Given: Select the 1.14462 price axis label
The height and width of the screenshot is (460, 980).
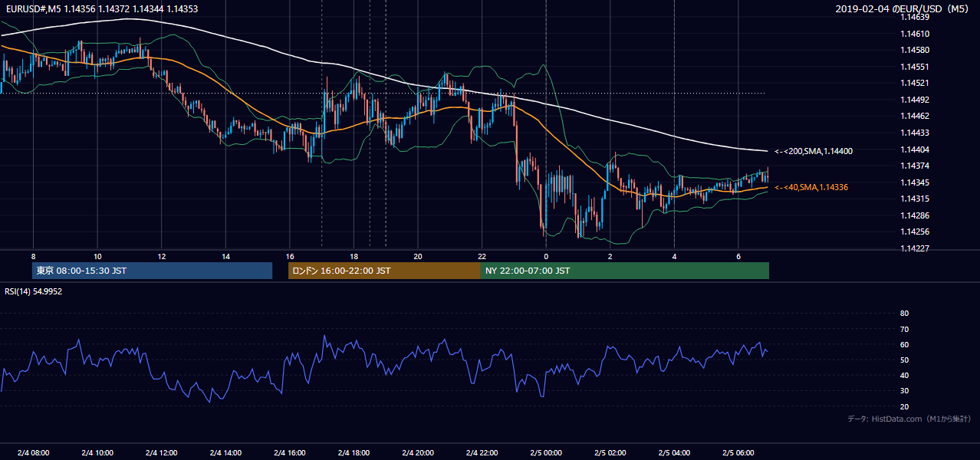Looking at the screenshot, I should click(x=916, y=116).
